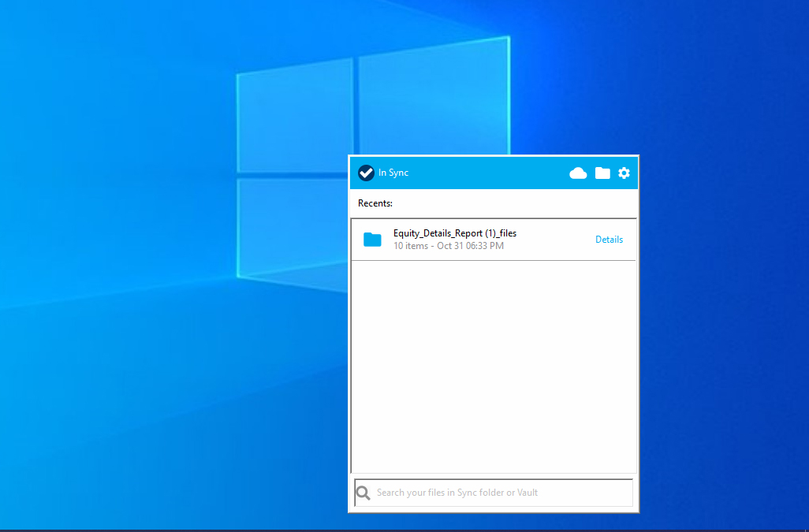The height and width of the screenshot is (532, 809).
Task: Open Details link for Equity_Details_Report
Action: click(609, 239)
